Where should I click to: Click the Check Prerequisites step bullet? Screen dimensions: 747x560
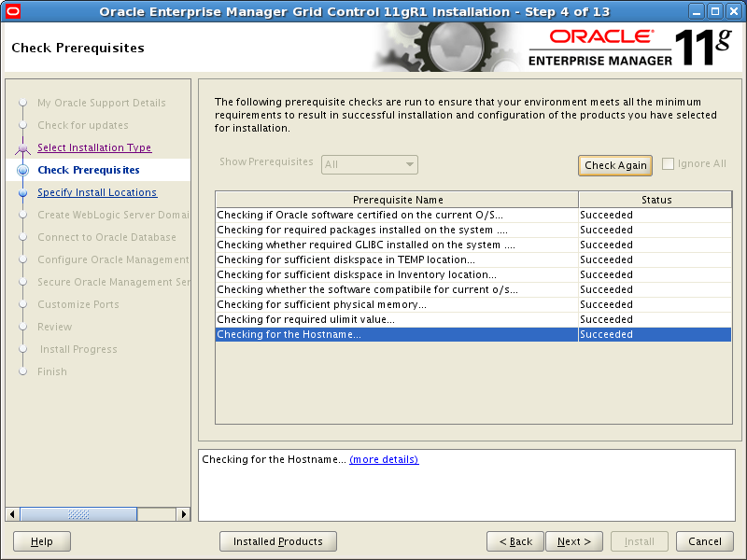point(22,170)
